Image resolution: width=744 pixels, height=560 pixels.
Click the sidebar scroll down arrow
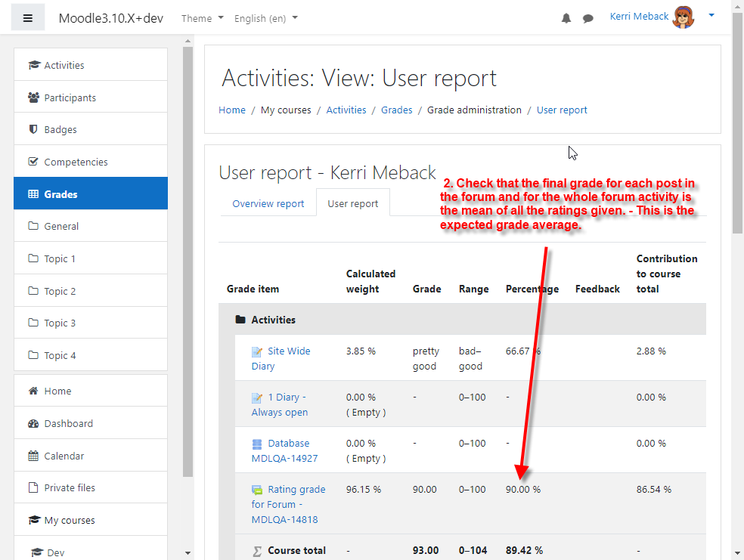188,552
